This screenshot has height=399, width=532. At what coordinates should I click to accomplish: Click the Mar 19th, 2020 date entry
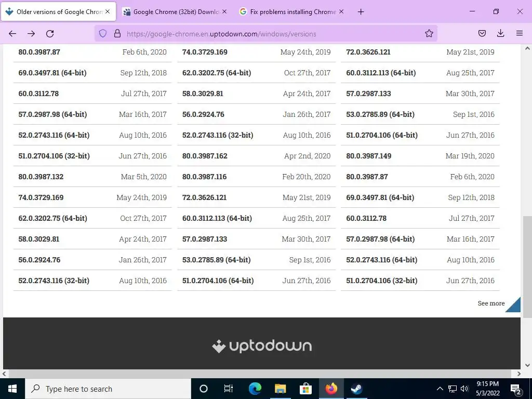[x=470, y=156]
